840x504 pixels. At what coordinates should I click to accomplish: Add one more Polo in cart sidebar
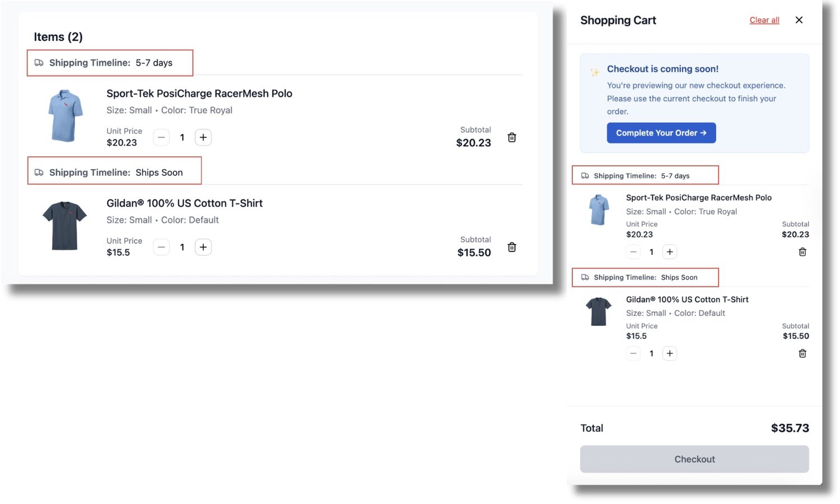click(x=670, y=252)
